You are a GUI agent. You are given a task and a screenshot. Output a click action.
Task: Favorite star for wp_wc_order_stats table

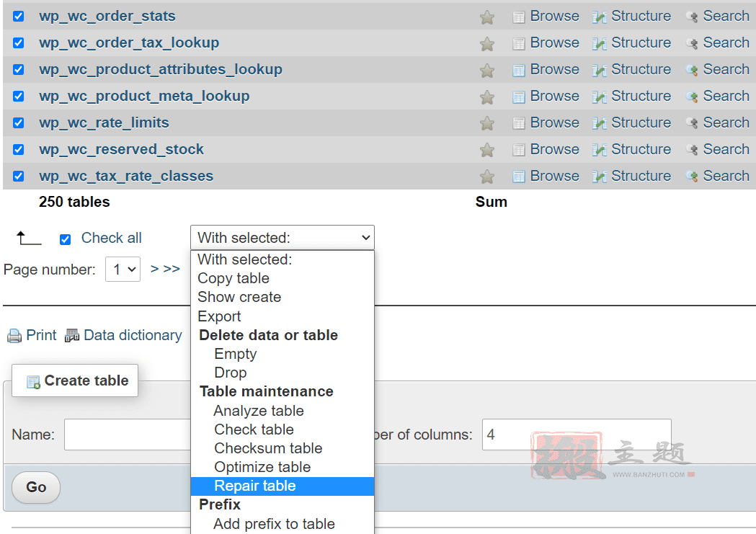[487, 17]
